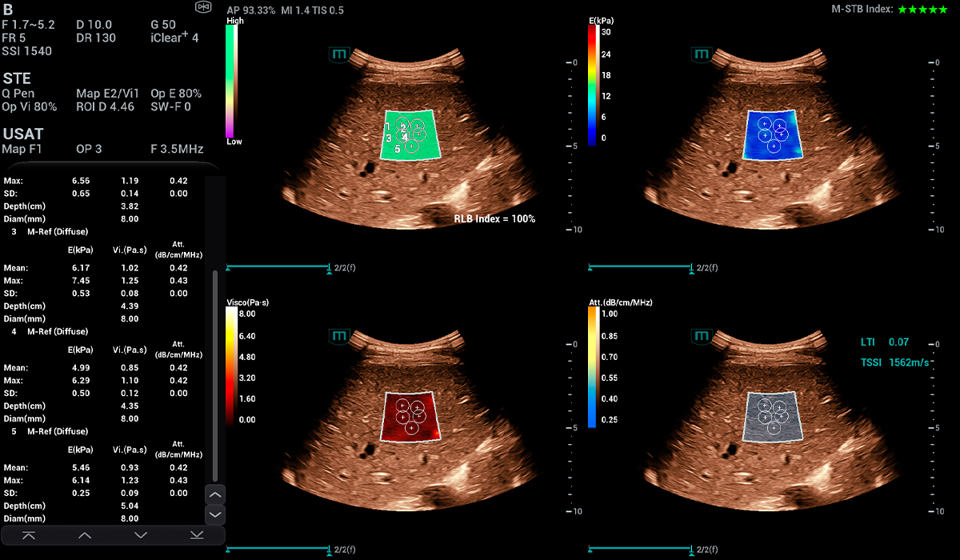Click the RLB Index = 100% label
The height and width of the screenshot is (560, 960).
point(494,218)
